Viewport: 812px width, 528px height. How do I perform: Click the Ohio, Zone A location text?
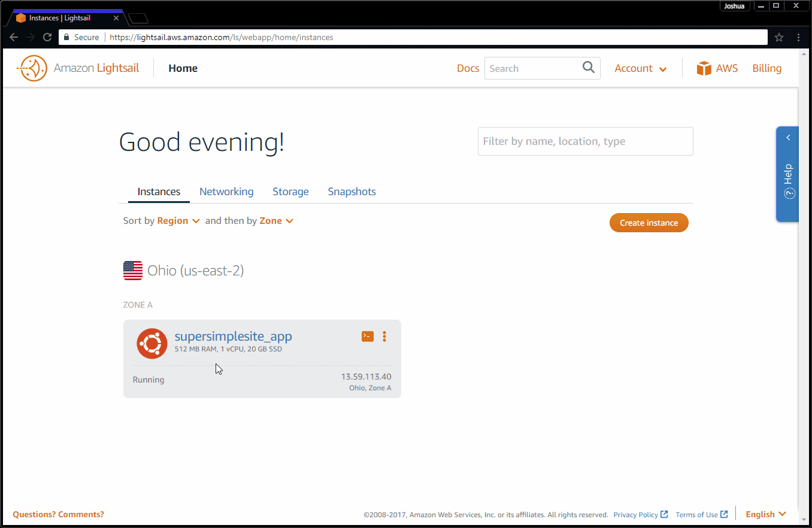click(370, 388)
